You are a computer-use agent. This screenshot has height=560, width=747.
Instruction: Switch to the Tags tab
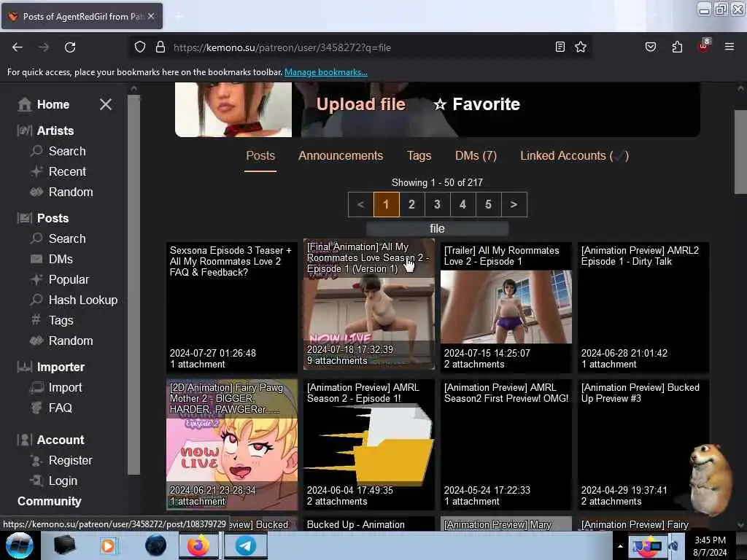point(419,156)
